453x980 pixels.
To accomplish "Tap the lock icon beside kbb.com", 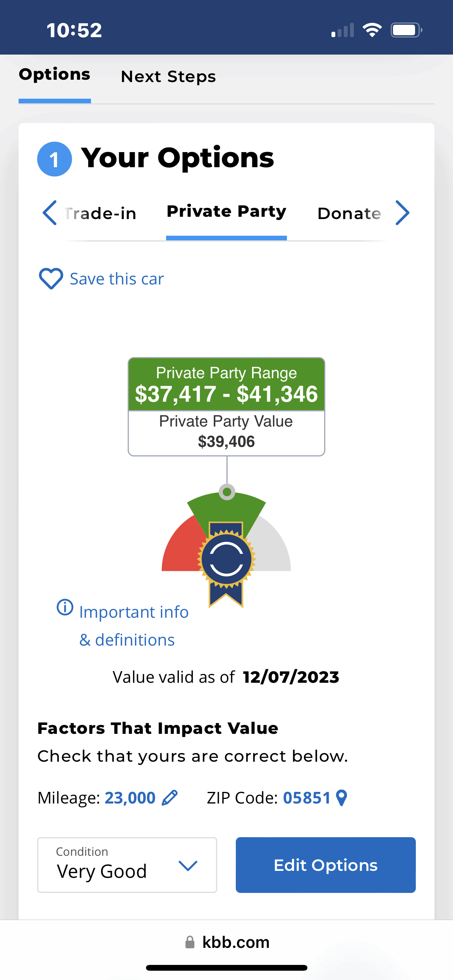I will click(190, 942).
